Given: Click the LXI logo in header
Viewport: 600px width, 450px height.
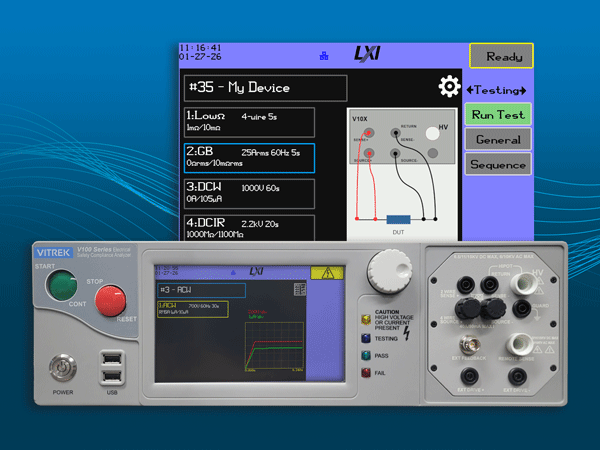Looking at the screenshot, I should [x=365, y=54].
